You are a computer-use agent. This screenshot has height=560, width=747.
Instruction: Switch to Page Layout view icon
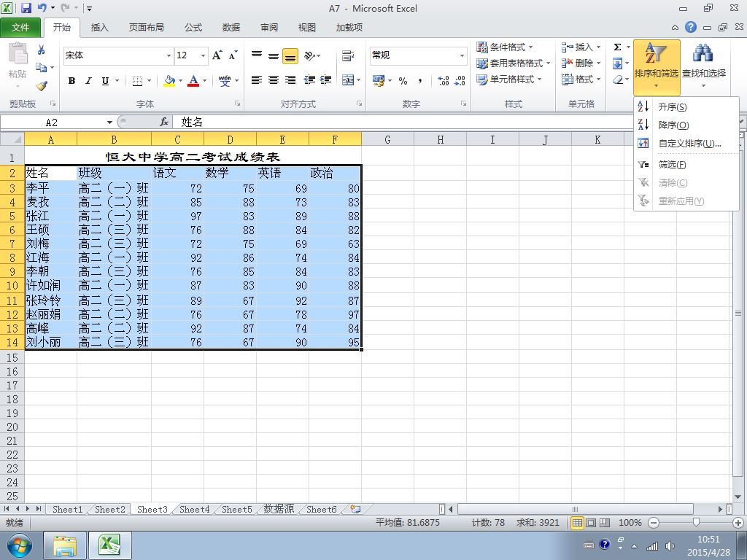point(591,523)
